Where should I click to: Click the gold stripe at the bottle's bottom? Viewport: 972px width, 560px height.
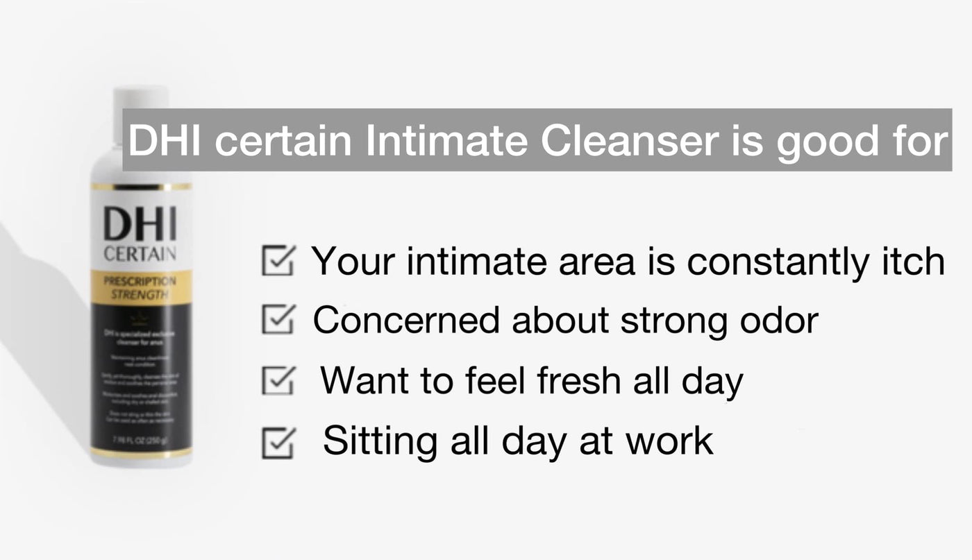141,452
